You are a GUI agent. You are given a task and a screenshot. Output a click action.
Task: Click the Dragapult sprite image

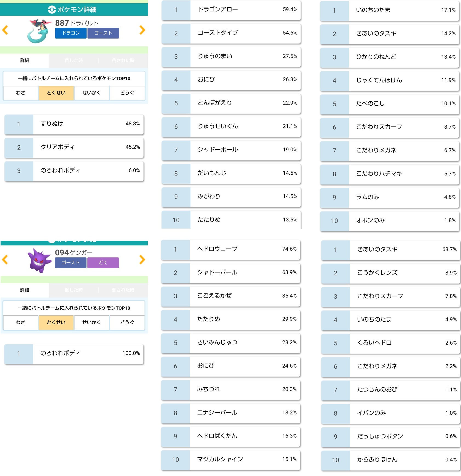coord(39,31)
